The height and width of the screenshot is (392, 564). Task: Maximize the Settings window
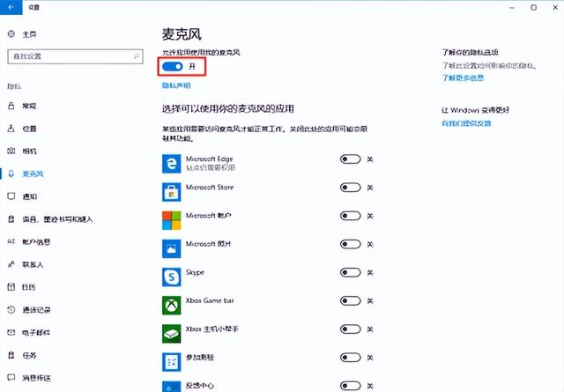(x=534, y=7)
